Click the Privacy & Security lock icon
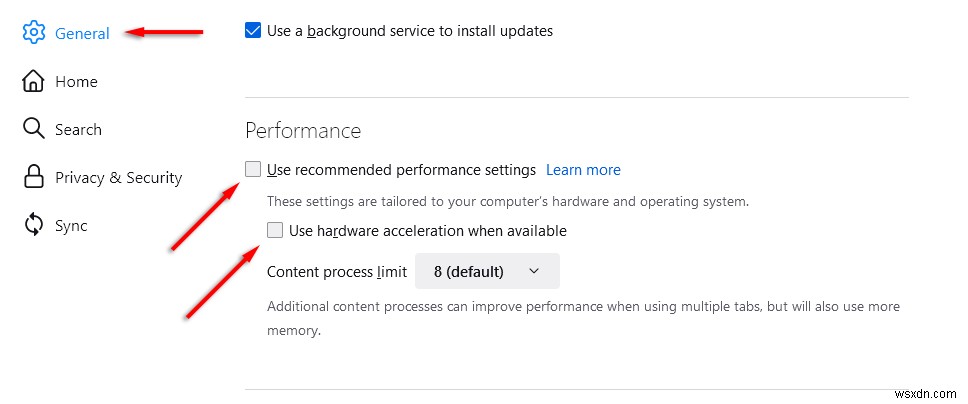Screen dimensions: 968x404 34,178
